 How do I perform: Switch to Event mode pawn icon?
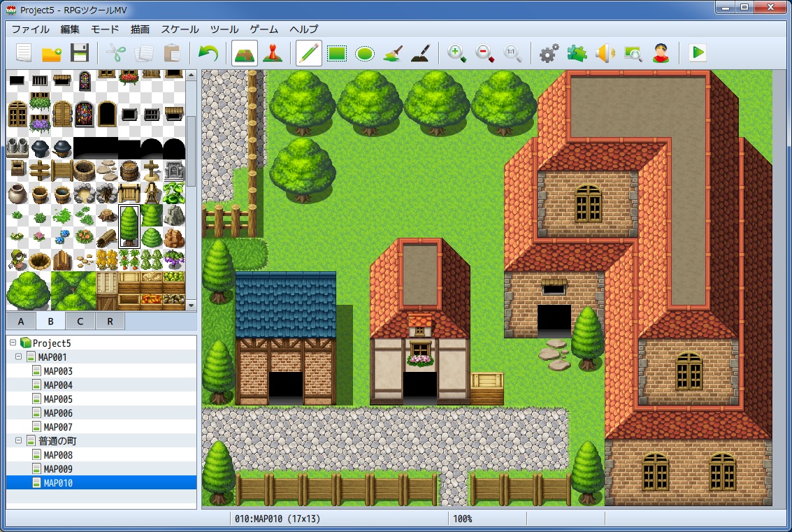pos(272,52)
